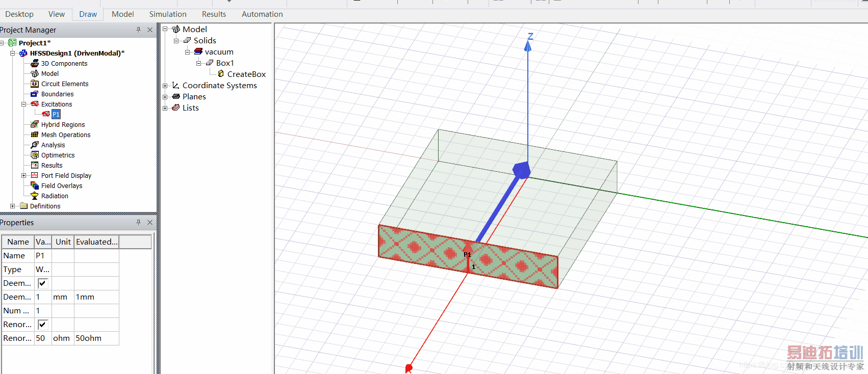Viewport: 868px width, 374px height.
Task: Switch to the Automation ribbon tab
Action: click(262, 14)
